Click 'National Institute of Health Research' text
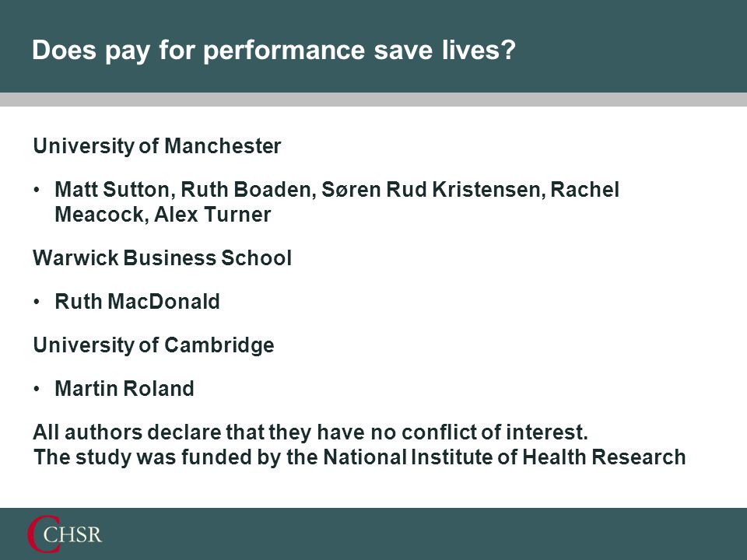Screen dimensions: 747x560 click(x=504, y=457)
